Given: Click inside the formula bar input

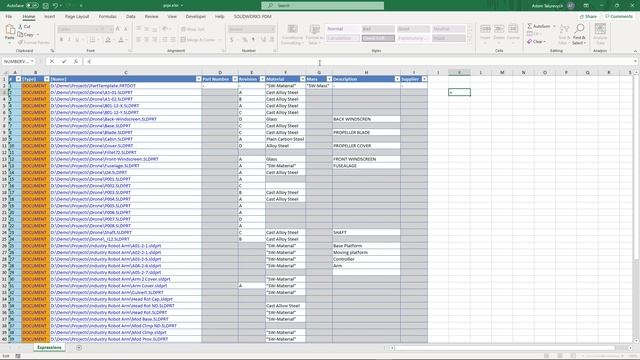Looking at the screenshot, I should coord(359,61).
